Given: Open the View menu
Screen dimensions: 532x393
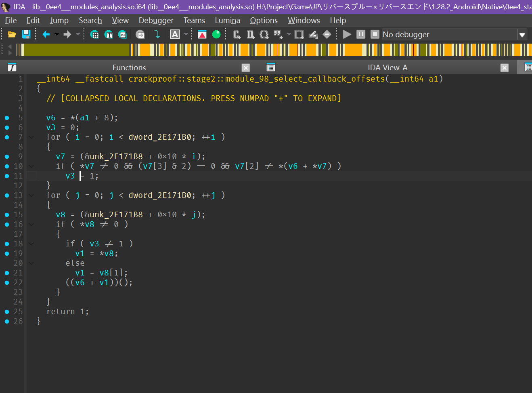Looking at the screenshot, I should (x=120, y=21).
